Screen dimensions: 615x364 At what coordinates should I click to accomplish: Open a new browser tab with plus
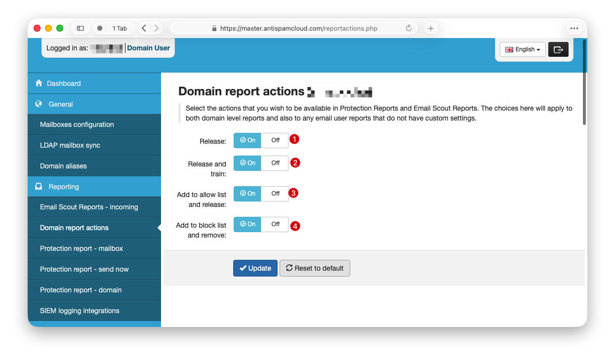click(431, 28)
